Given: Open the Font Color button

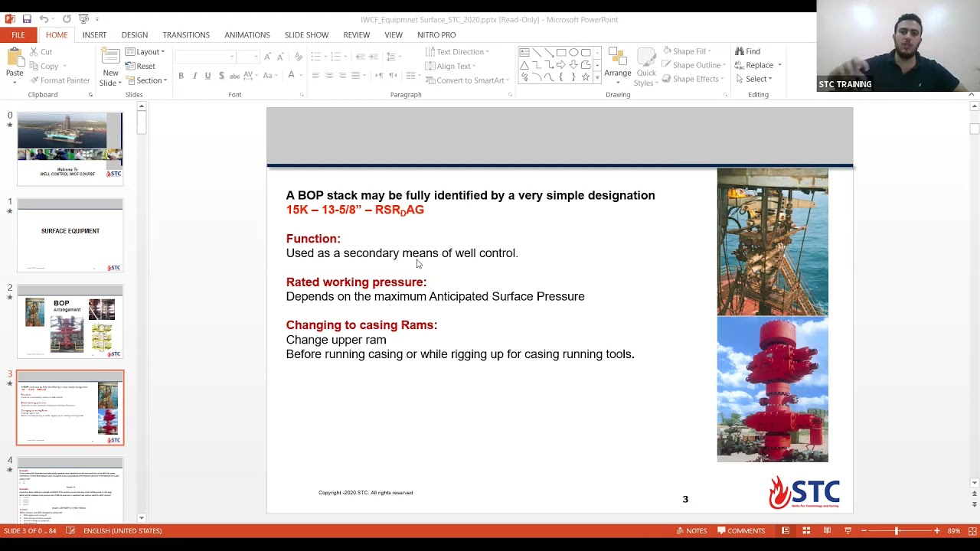Looking at the screenshot, I should tap(291, 75).
